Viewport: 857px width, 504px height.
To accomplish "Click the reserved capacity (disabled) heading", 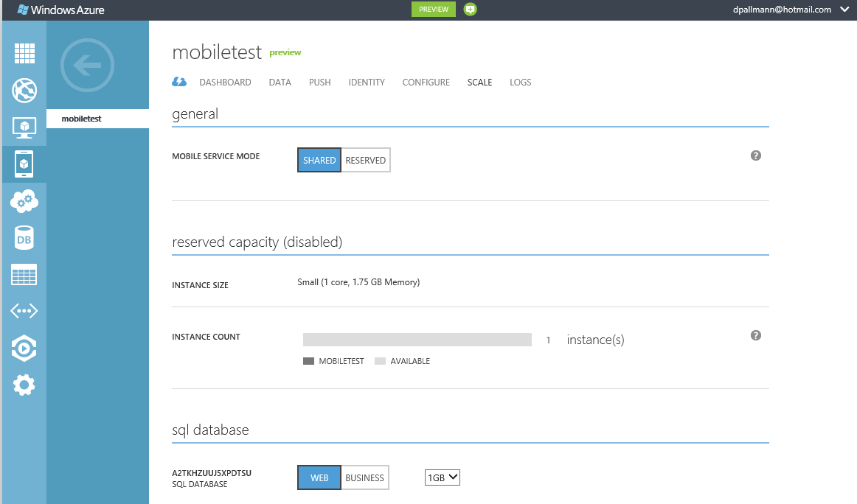I will (257, 242).
